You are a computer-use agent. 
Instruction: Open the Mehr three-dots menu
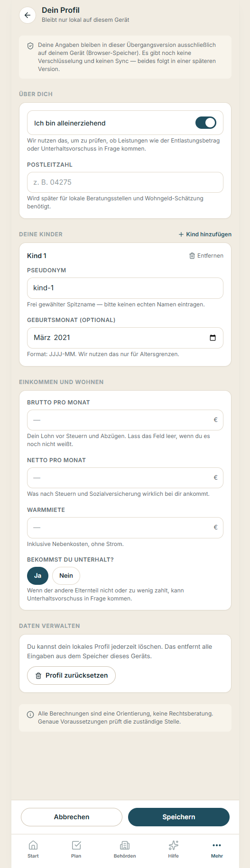pos(217,849)
